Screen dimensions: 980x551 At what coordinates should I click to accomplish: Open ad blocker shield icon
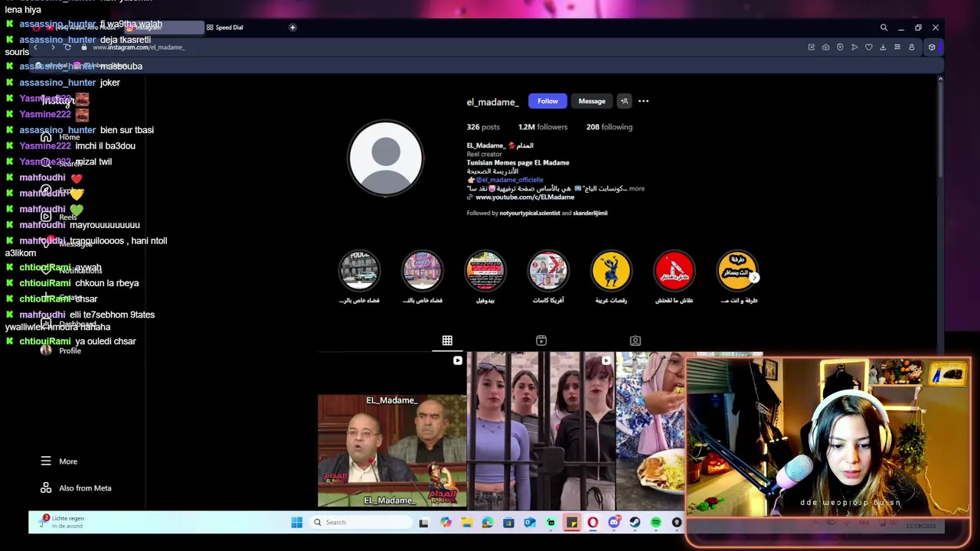(x=840, y=47)
